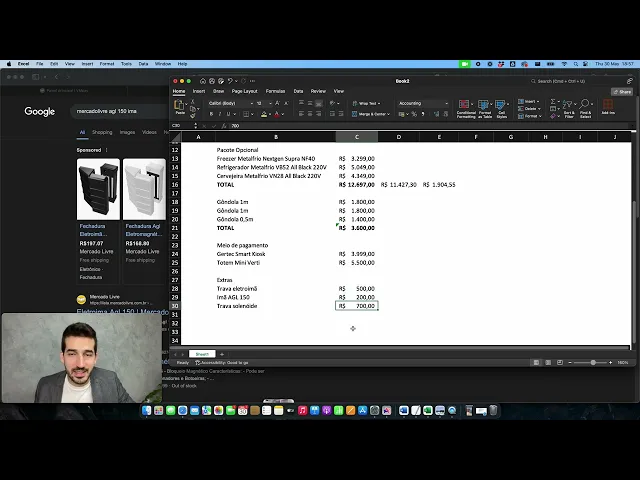
Task: Toggle Italic formatting
Action: (220, 114)
